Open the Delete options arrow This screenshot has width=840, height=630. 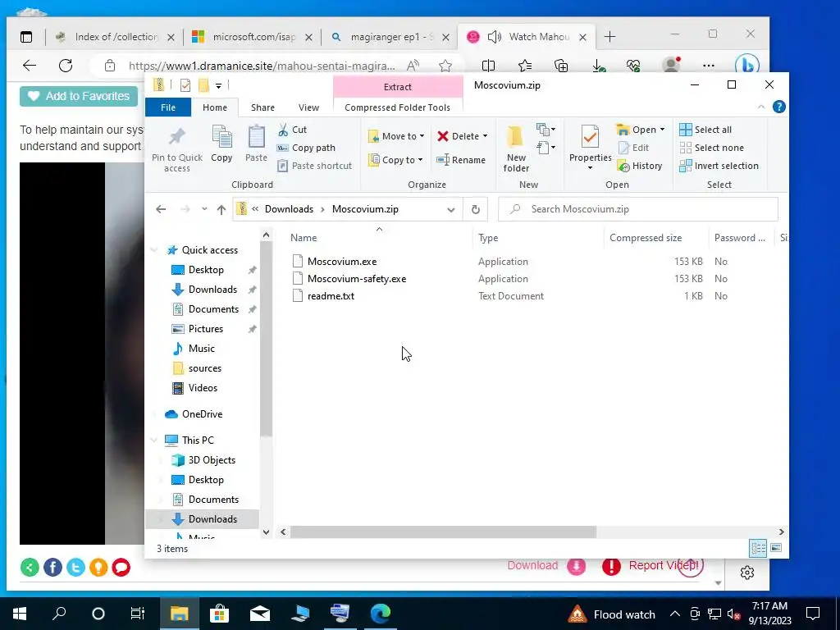(x=485, y=136)
